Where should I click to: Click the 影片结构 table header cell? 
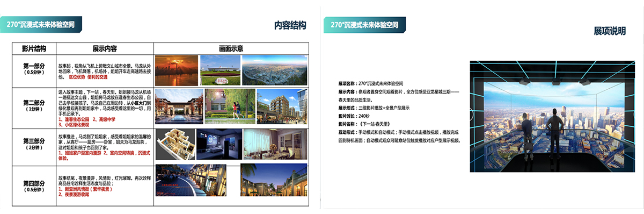click(34, 48)
